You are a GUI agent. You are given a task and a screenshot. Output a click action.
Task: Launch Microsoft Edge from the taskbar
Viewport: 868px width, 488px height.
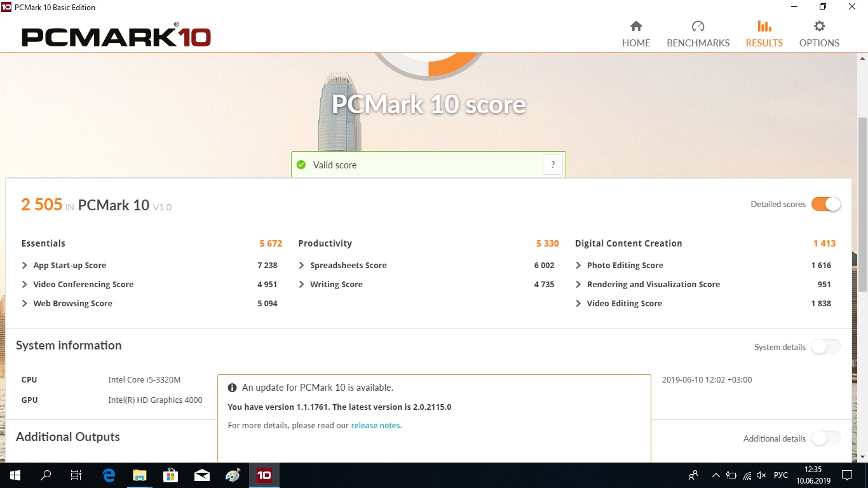[109, 475]
